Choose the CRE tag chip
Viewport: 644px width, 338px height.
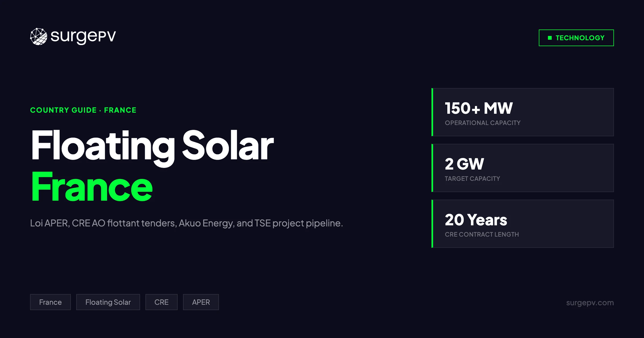pos(161,302)
